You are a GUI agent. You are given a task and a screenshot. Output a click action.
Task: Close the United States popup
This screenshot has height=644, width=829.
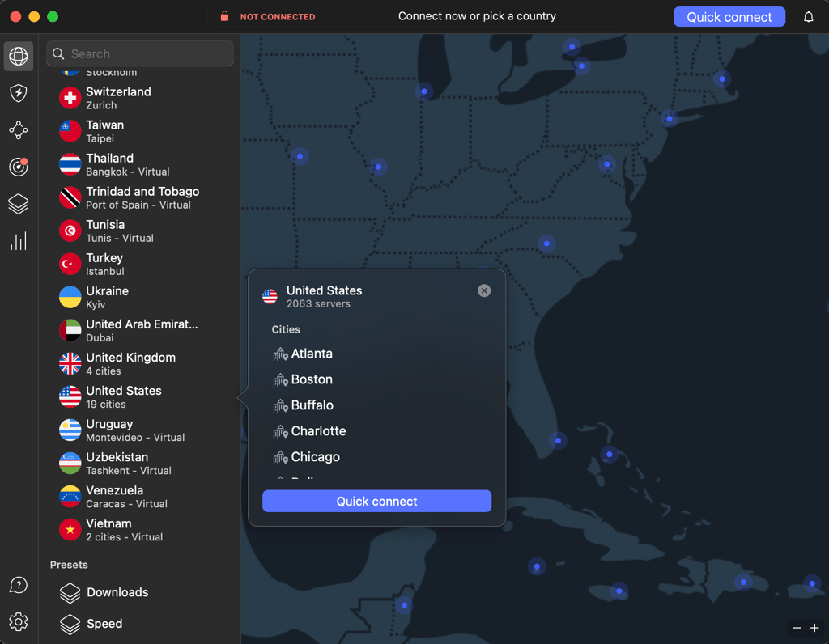(484, 290)
